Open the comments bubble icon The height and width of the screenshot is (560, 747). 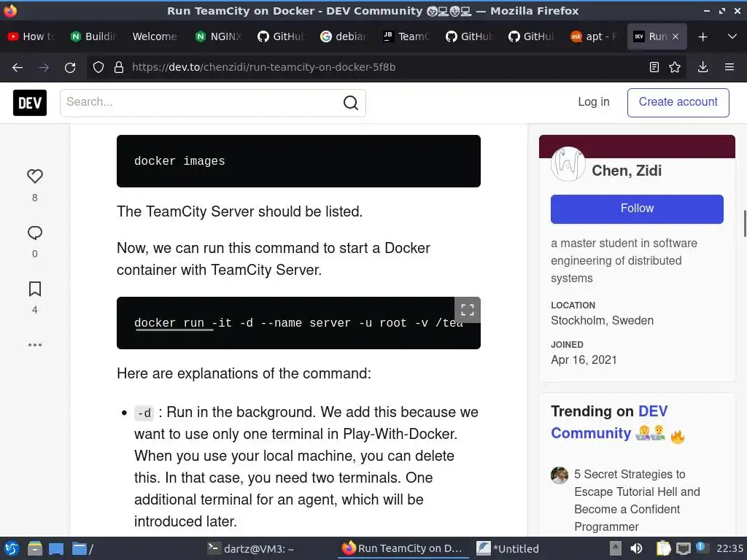click(35, 233)
